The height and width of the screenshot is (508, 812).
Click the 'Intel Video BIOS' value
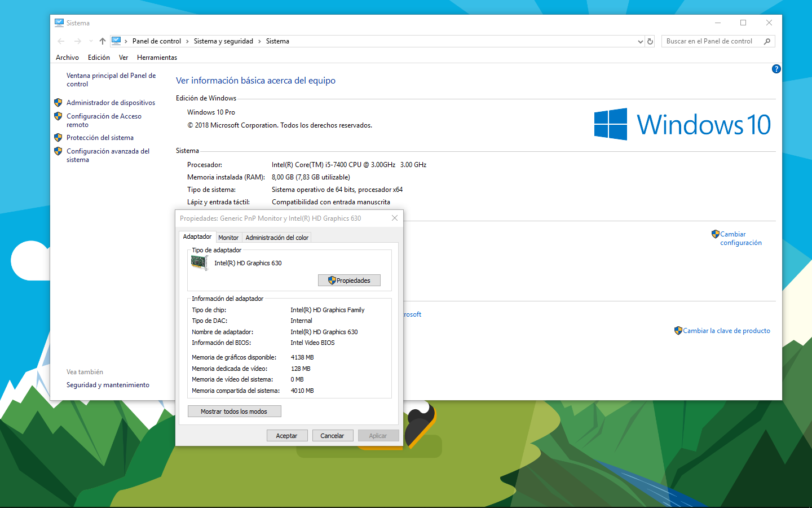point(312,343)
